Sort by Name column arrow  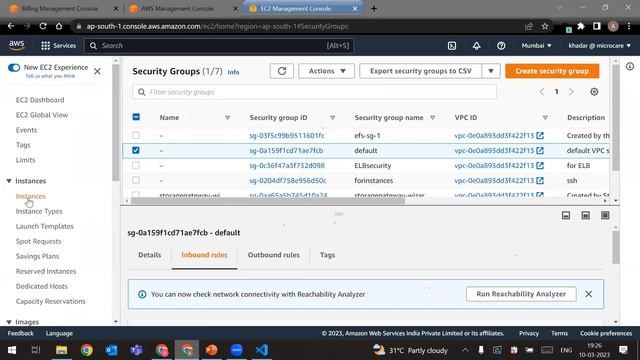227,118
